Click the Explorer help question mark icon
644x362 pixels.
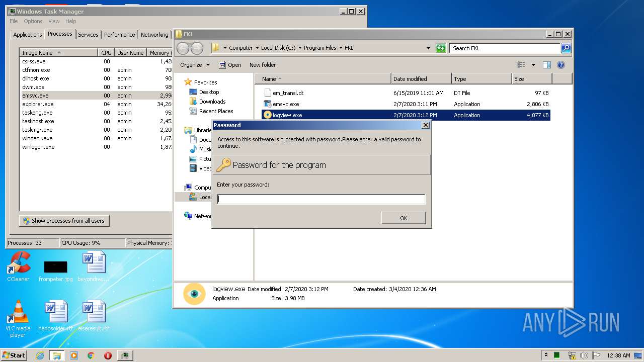[x=561, y=65]
